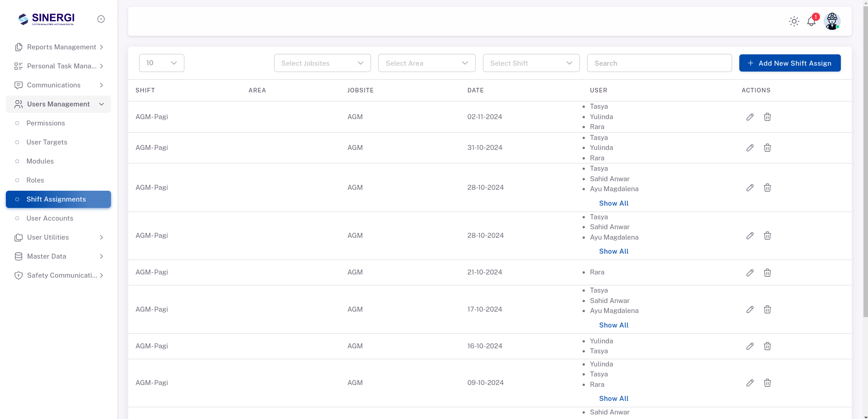
Task: Click the Users Management people icon
Action: 19,104
